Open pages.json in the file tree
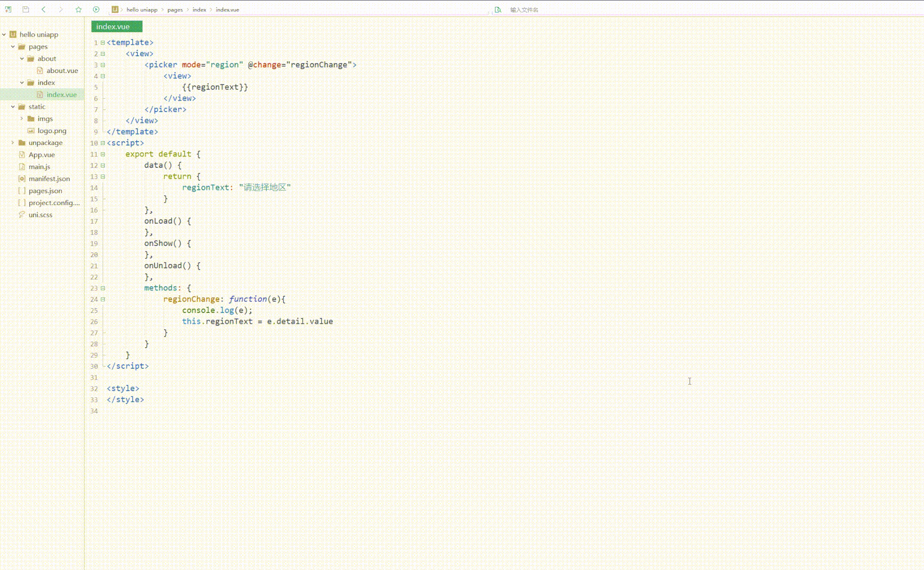Screen dimensions: 924x570 click(x=45, y=191)
